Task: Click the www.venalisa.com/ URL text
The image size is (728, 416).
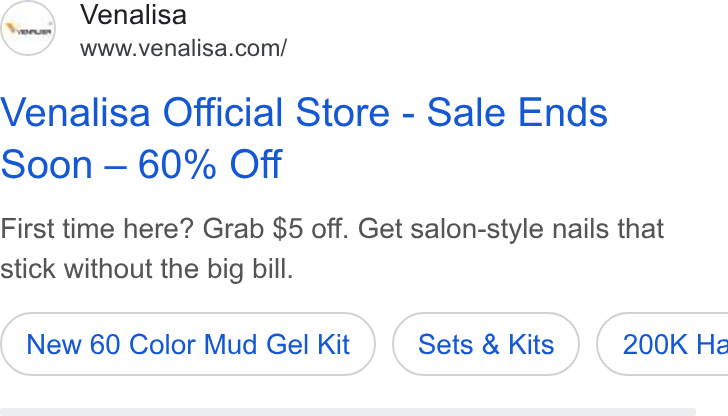Action: (183, 48)
